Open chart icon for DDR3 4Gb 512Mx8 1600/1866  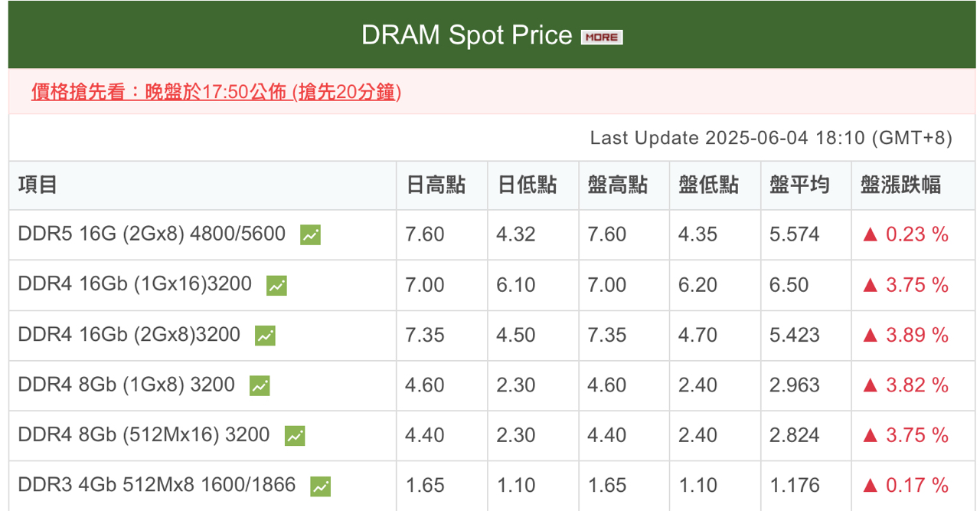click(320, 486)
